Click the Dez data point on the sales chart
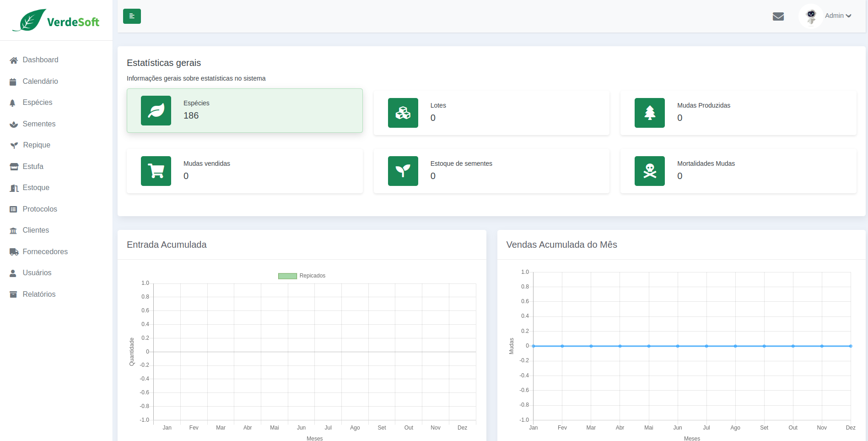 (x=851, y=346)
